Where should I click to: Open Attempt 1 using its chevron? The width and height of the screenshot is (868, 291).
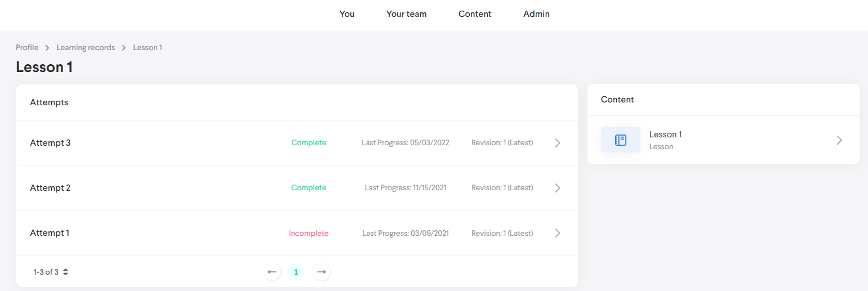click(557, 233)
